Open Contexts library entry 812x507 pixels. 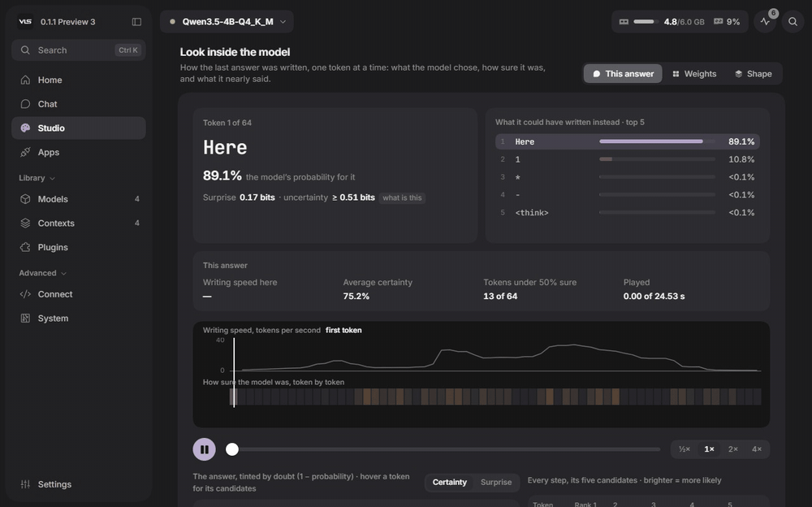79,223
